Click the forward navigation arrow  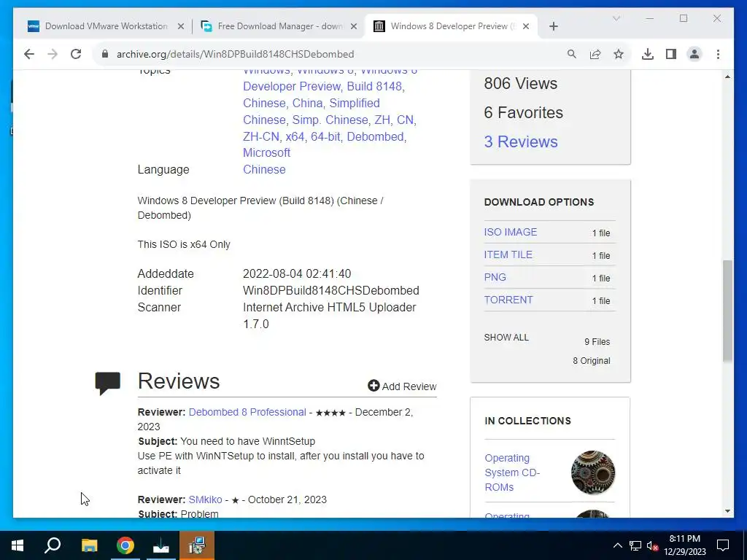(53, 54)
